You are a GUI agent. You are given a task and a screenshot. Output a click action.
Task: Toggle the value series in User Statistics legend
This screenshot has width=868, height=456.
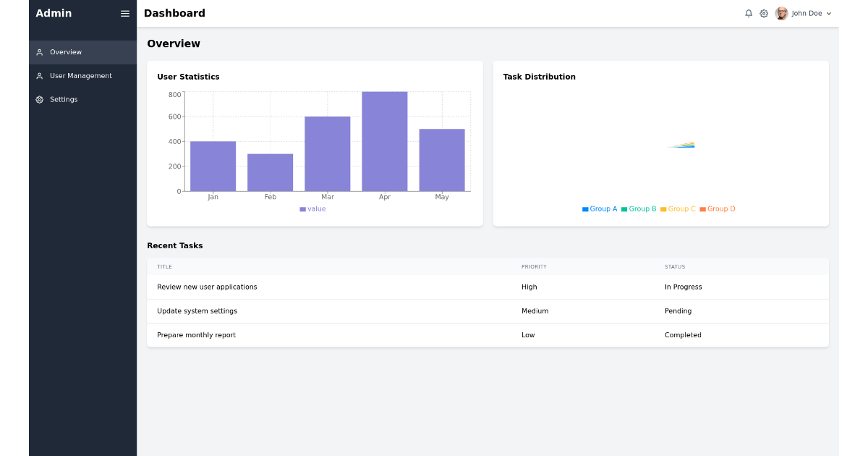[x=312, y=208]
